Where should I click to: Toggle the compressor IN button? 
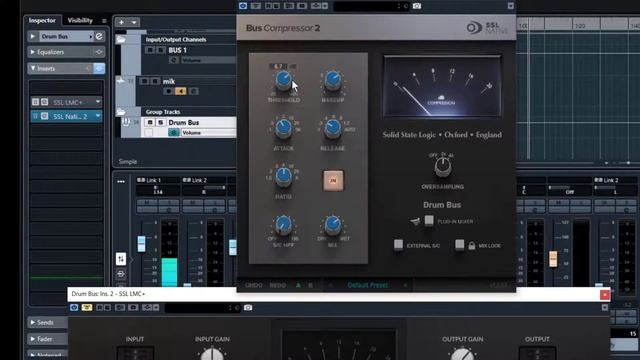(333, 180)
